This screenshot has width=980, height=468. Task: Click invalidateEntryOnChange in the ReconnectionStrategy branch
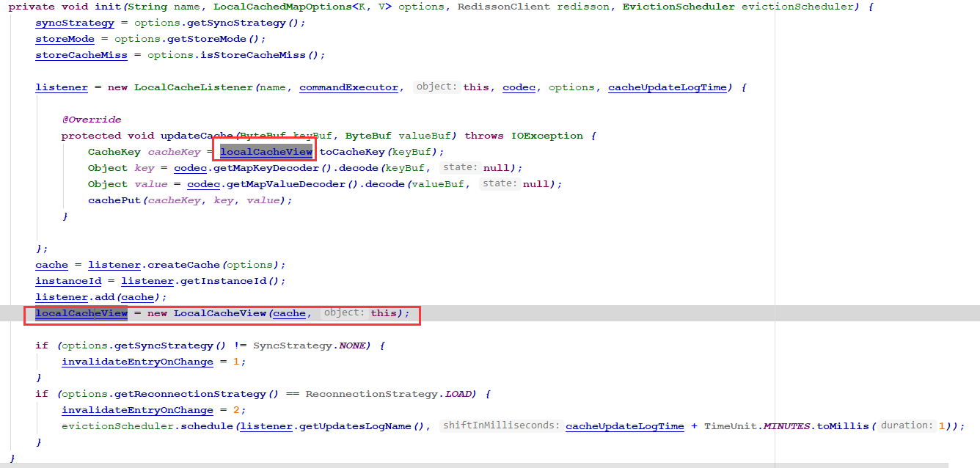click(x=136, y=409)
